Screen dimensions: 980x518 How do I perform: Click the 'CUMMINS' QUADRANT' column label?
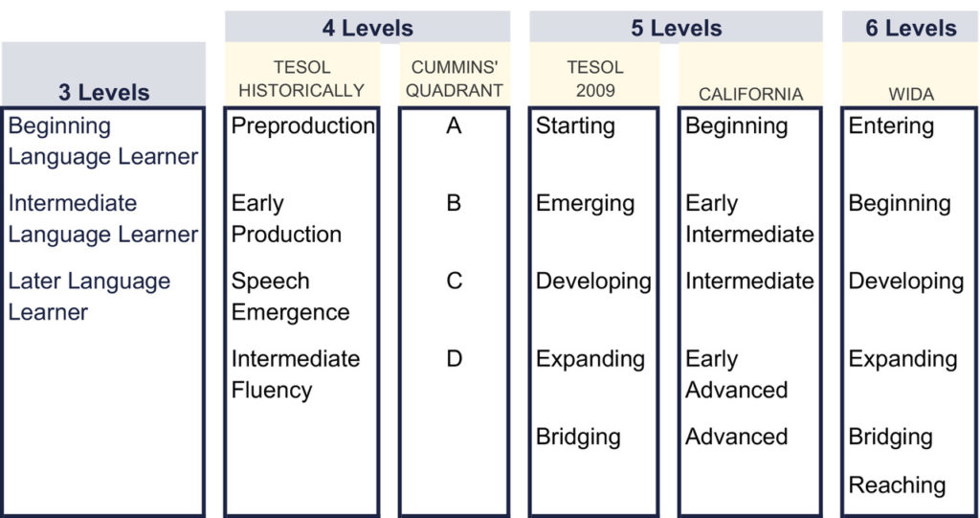(457, 79)
